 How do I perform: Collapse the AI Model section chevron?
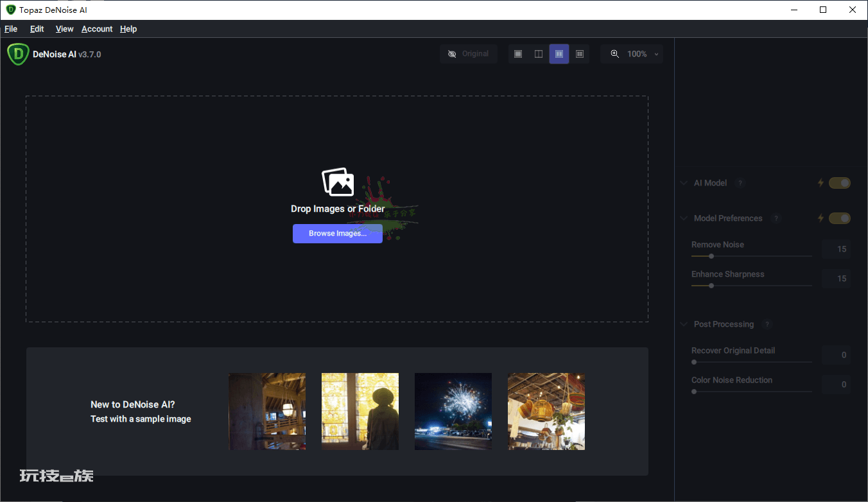tap(684, 183)
